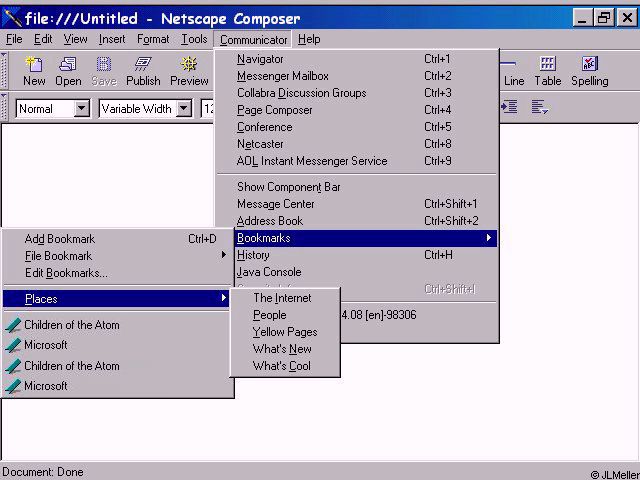Open AOL Instant Messenger Service

point(356,161)
